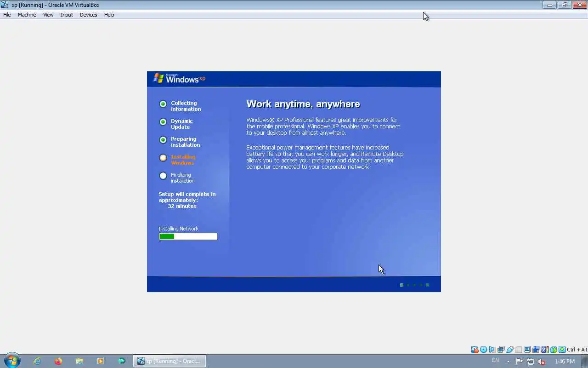Click 'Setup will complete in approximately:' text
This screenshot has width=588, height=368.
[x=187, y=197]
